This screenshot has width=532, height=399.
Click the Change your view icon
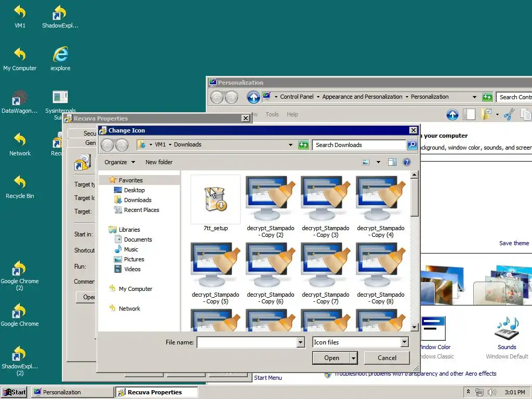coord(366,162)
